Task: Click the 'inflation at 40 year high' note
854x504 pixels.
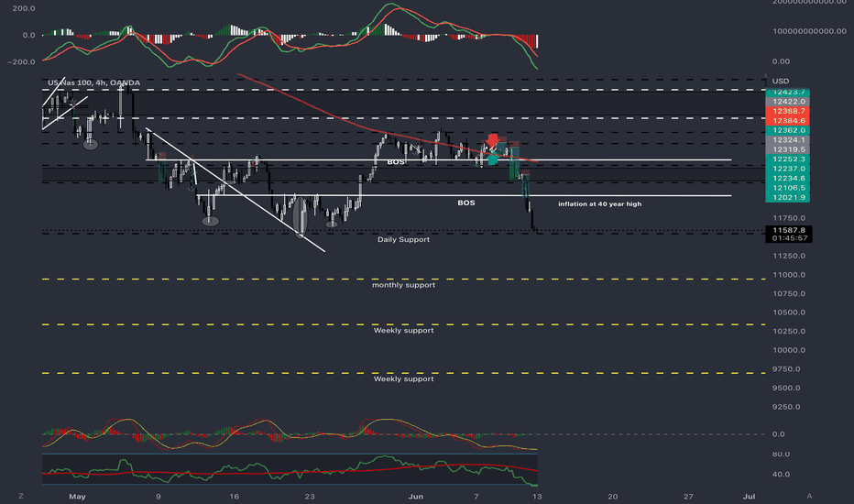Action: [599, 203]
